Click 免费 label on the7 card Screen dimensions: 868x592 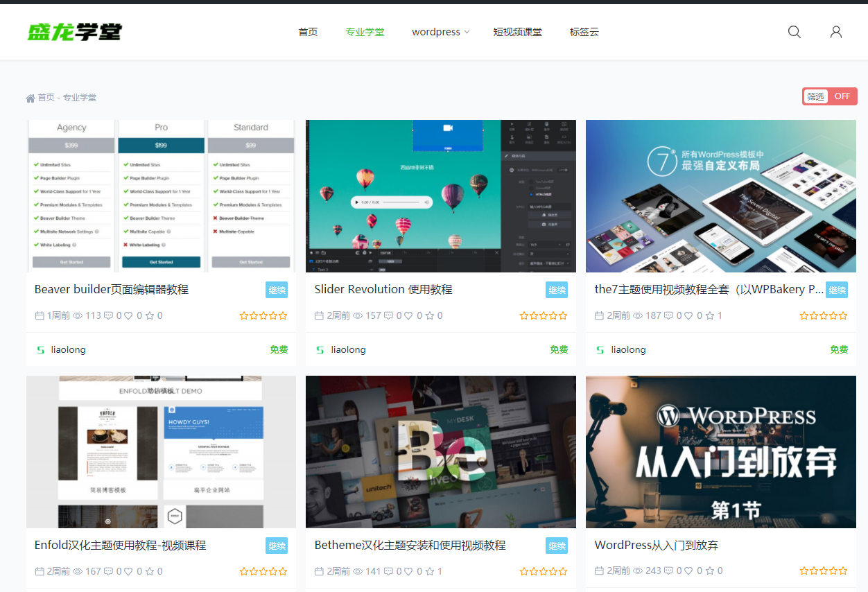pyautogui.click(x=839, y=350)
